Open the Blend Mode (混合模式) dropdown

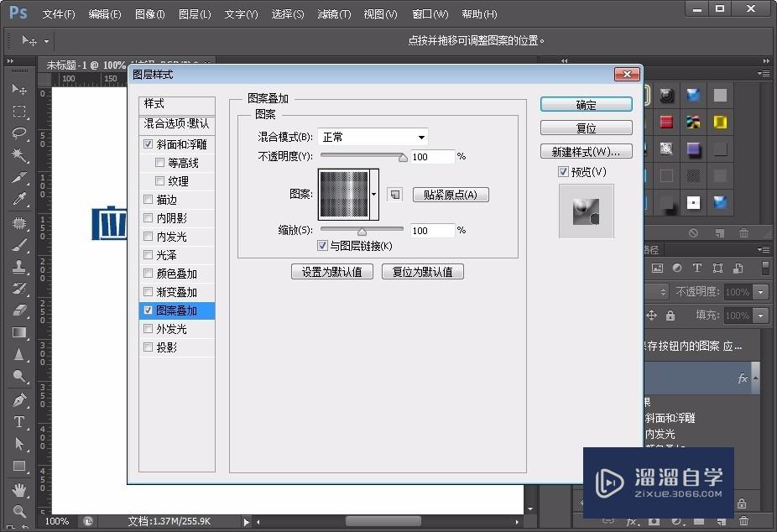(x=373, y=137)
